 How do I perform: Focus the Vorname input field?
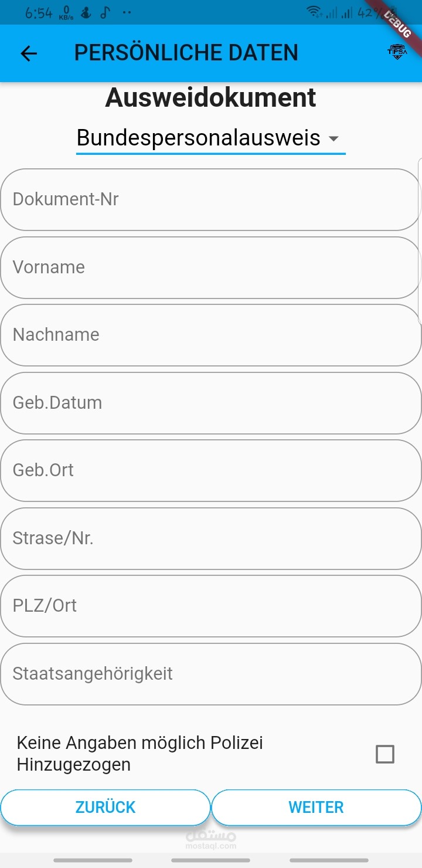tap(211, 267)
